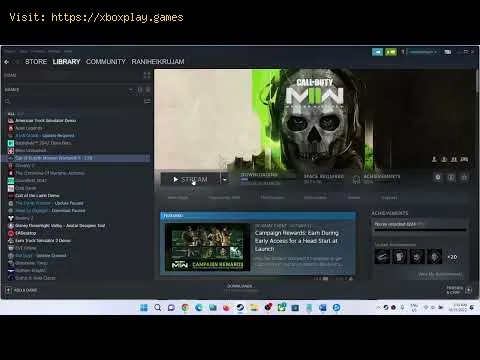Toggle the ready to play filter icon
Viewport: 480px width, 360px height.
148,90
